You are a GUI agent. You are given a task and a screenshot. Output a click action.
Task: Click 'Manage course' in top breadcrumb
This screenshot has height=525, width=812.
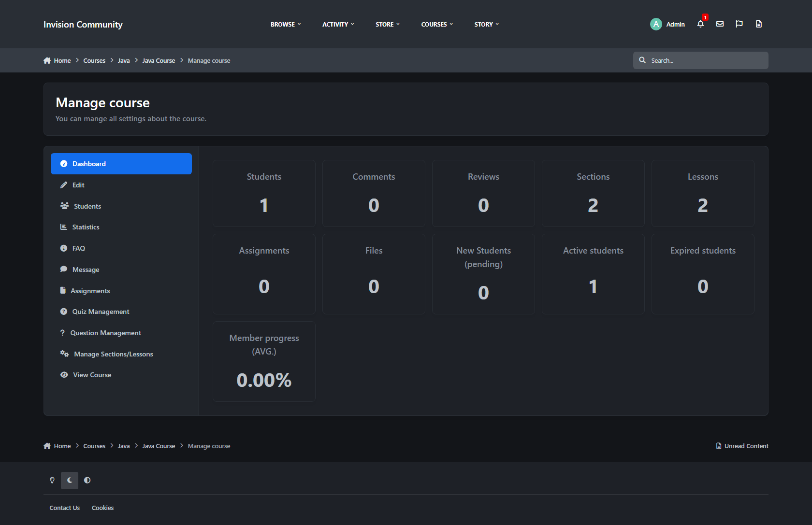[x=209, y=60]
